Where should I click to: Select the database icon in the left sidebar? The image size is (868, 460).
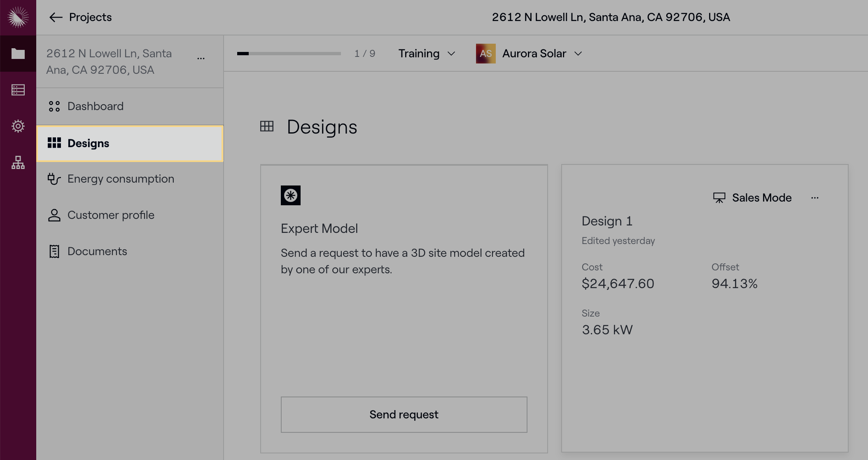click(18, 90)
